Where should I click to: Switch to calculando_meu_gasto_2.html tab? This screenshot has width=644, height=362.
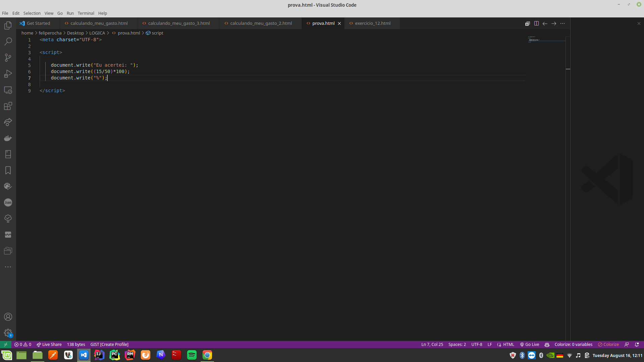(x=261, y=23)
